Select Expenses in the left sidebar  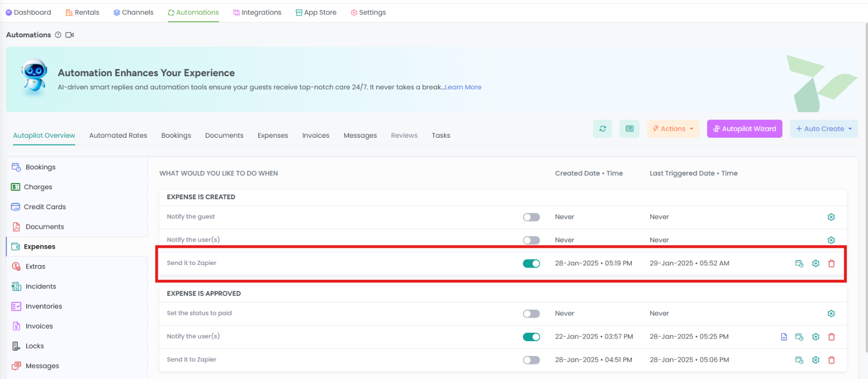[77, 247]
